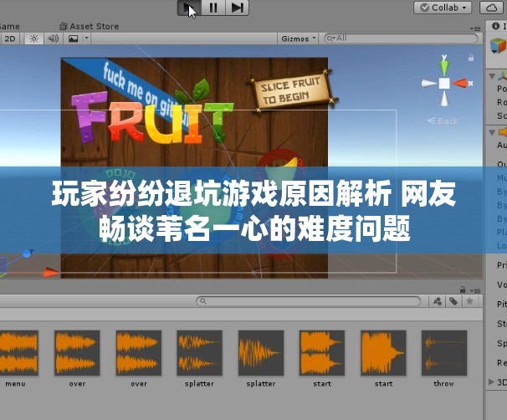This screenshot has width=507, height=420.
Task: Collapse the Audio Source component arrow
Action: point(492,132)
